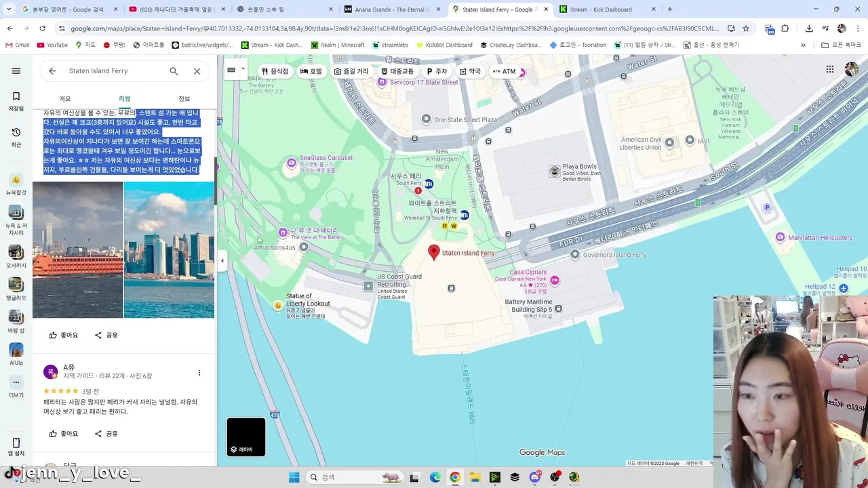
Task: Filter map by ATM
Action: click(x=505, y=71)
